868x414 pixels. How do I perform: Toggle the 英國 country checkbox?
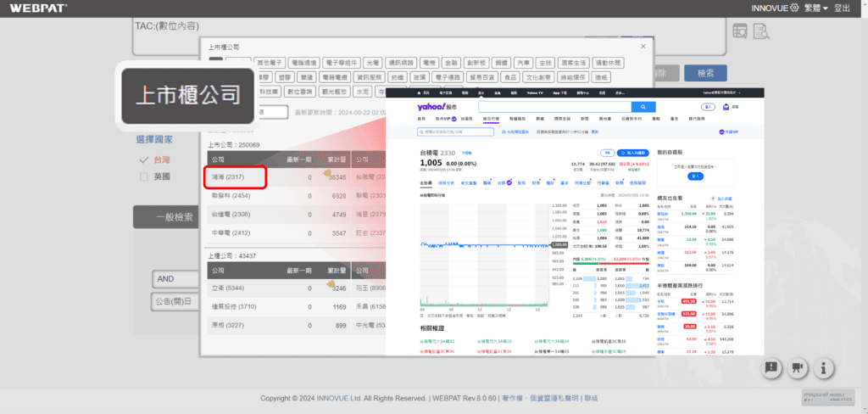(x=144, y=176)
